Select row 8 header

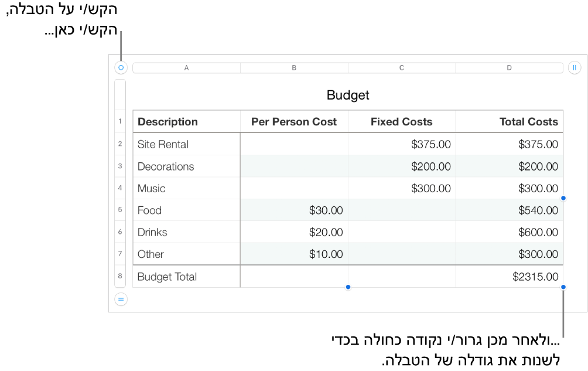pos(120,276)
